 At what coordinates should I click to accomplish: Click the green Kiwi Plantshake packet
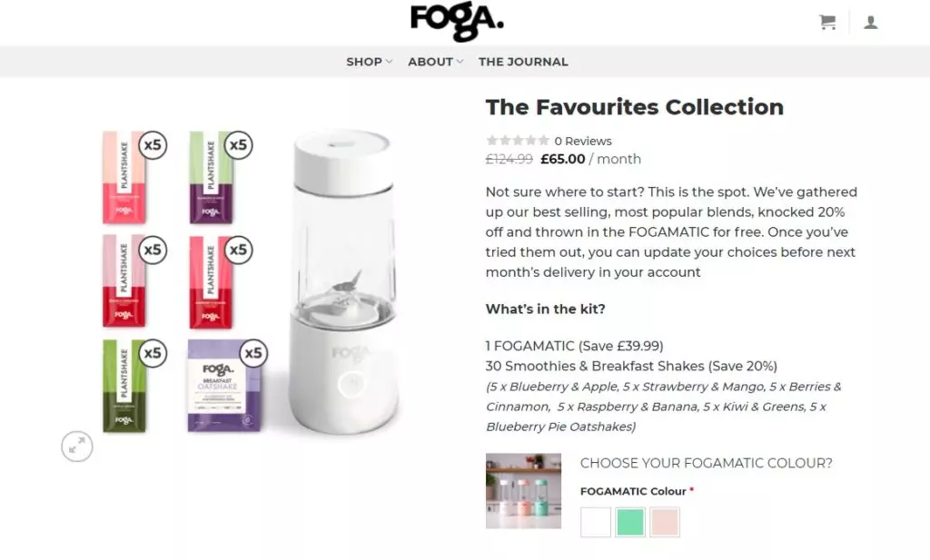tap(124, 386)
